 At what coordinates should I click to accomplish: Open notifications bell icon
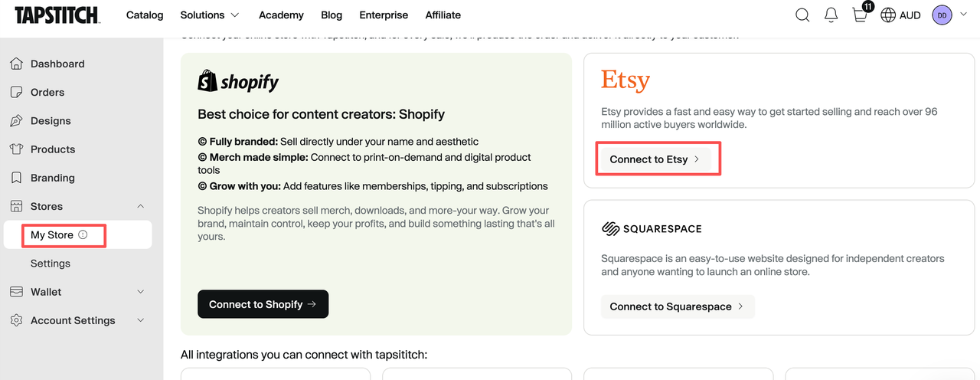pyautogui.click(x=831, y=15)
